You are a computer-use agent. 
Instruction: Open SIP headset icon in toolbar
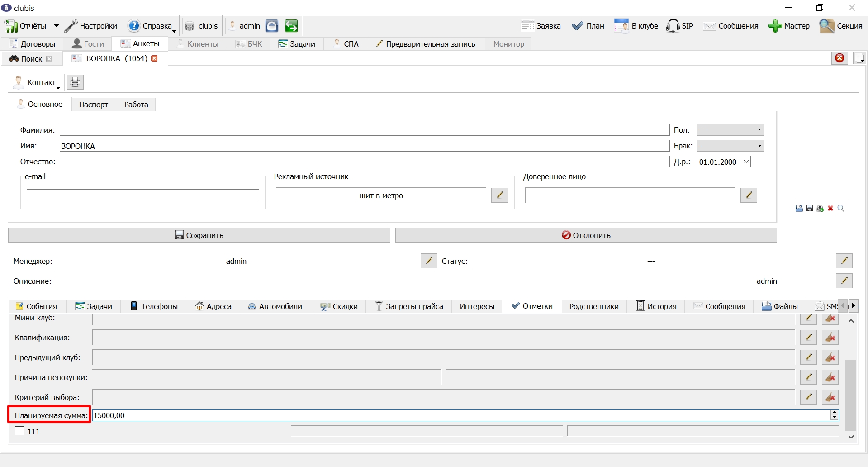(x=673, y=26)
